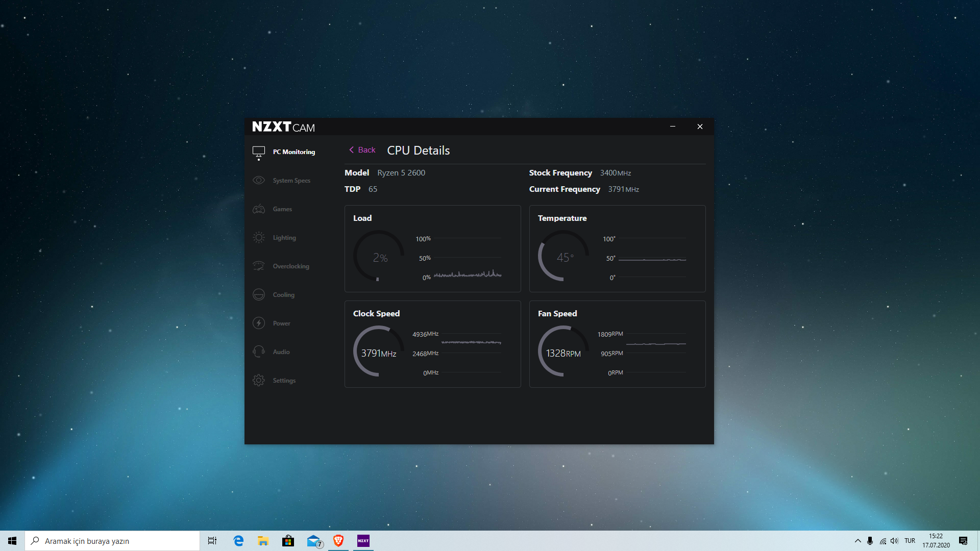Open the Power section label
This screenshot has width=980, height=551.
pos(281,323)
